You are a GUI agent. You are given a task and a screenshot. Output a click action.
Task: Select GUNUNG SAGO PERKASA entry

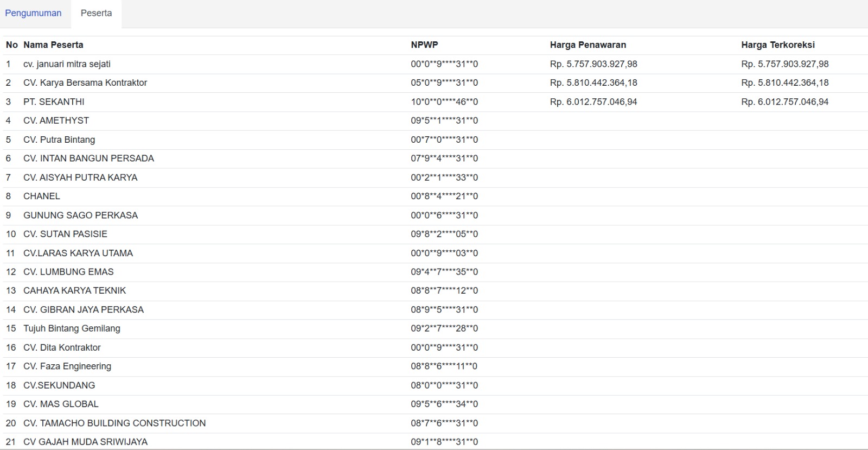coord(80,216)
